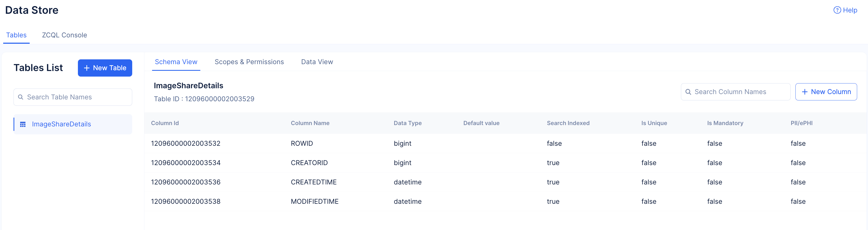The image size is (868, 230).
Task: Click the ImageShareDetails table grid icon
Action: pos(23,124)
